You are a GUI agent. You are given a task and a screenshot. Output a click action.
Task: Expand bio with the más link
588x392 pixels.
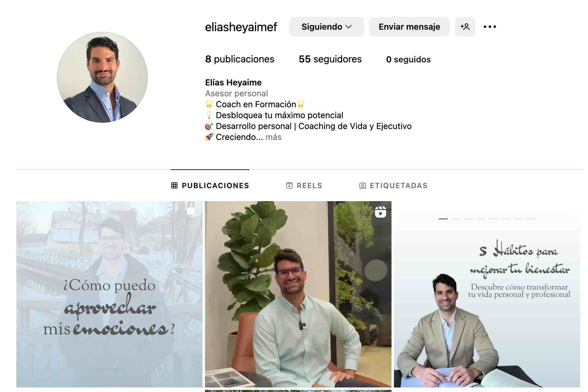273,137
